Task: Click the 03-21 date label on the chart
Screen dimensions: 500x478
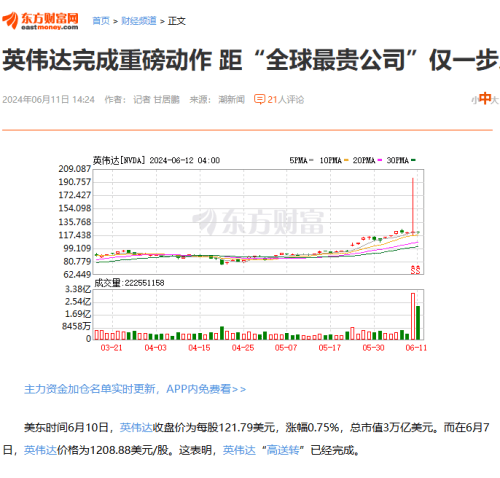Action: pyautogui.click(x=111, y=348)
